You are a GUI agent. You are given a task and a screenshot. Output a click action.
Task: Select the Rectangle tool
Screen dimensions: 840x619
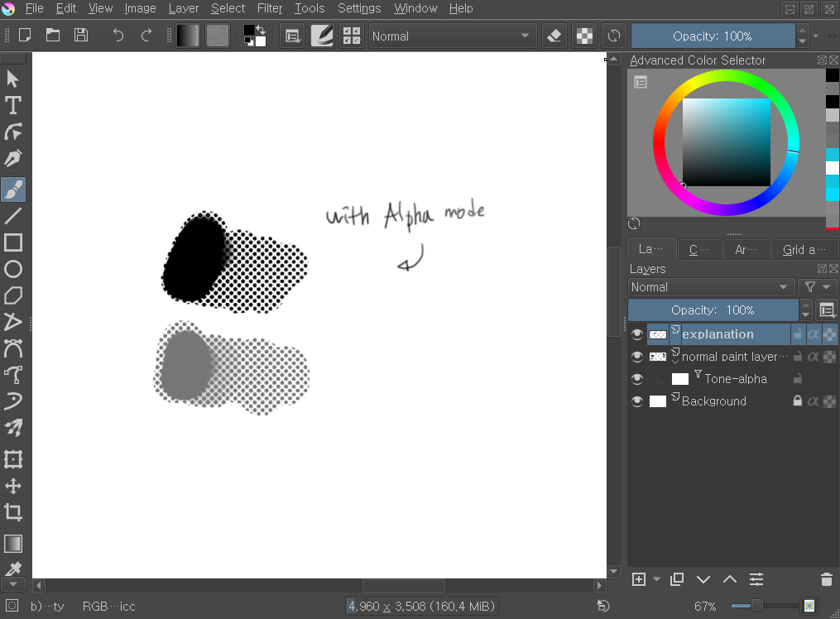point(13,242)
